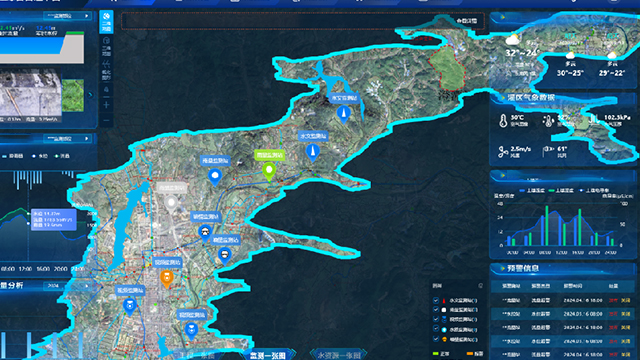Zoom in the map with the plus icon
The width and height of the screenshot is (640, 360).
[x=106, y=105]
